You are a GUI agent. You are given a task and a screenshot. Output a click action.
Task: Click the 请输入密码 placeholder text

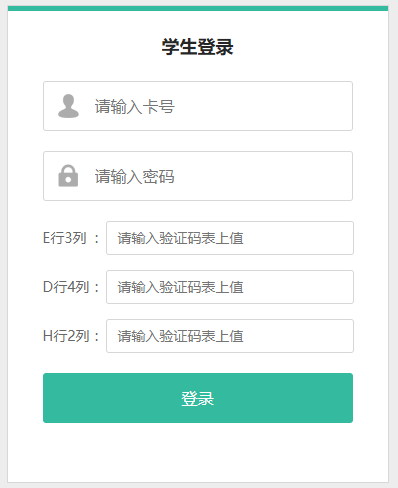[135, 177]
